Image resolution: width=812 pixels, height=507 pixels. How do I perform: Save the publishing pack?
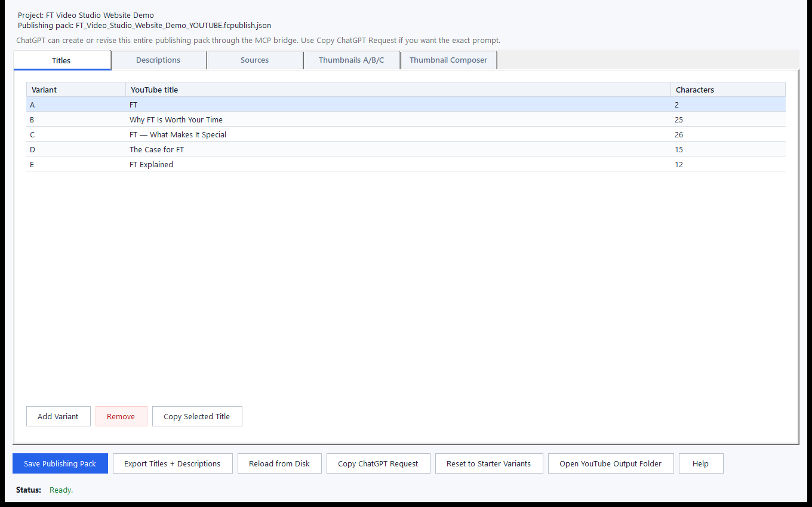pyautogui.click(x=60, y=463)
